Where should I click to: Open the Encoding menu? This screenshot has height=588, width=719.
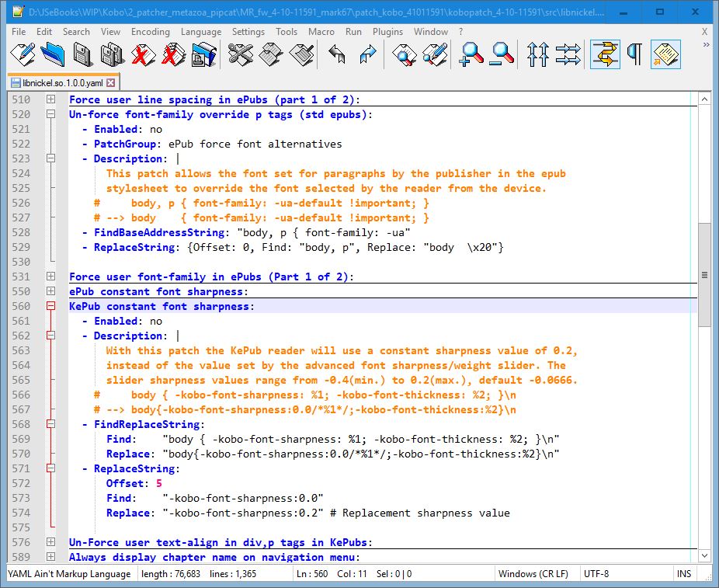(x=150, y=32)
